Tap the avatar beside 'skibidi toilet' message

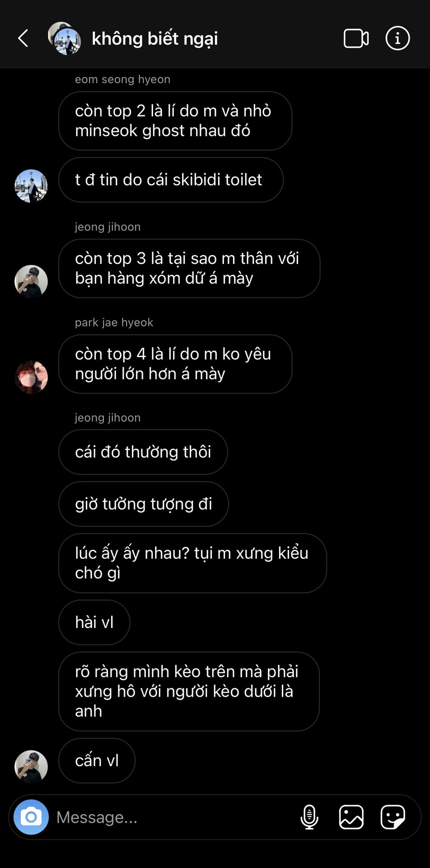(x=31, y=186)
